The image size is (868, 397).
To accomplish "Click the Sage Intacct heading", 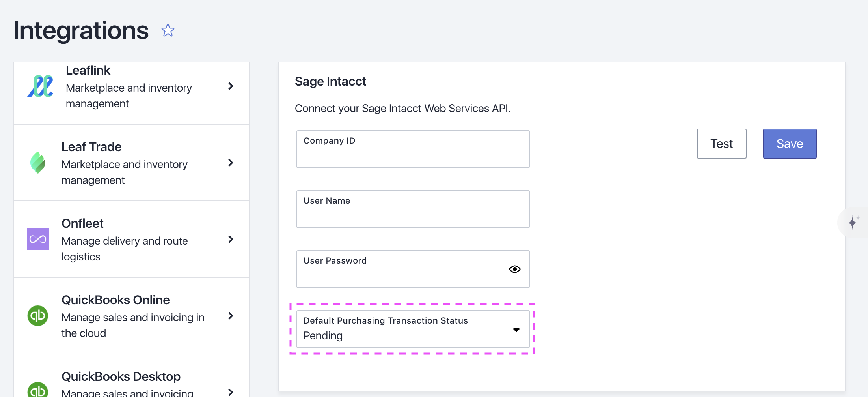I will (330, 81).
